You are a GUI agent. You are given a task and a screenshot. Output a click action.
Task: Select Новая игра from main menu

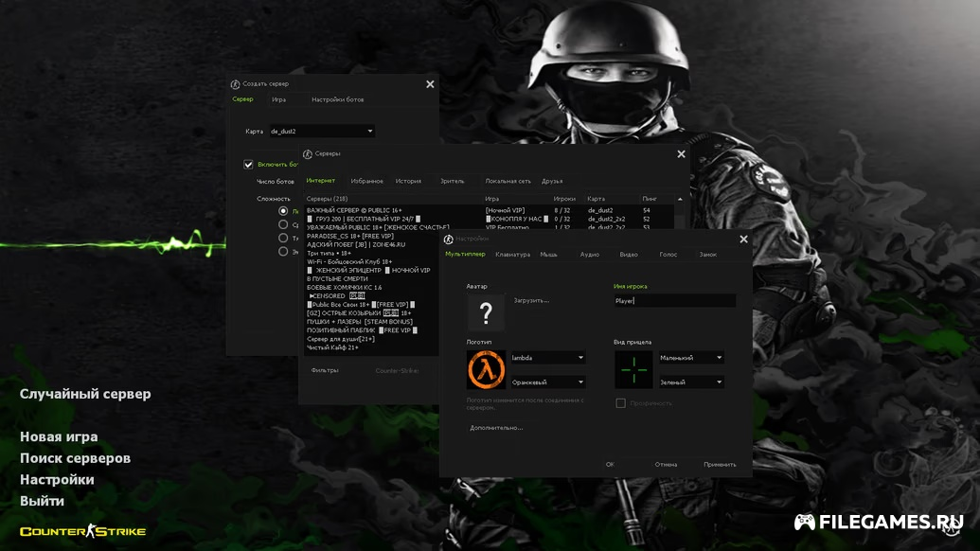click(59, 436)
